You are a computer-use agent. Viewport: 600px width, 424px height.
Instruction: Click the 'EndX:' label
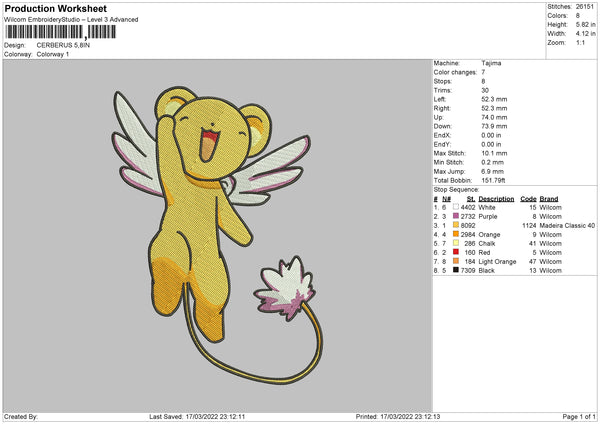coord(442,135)
